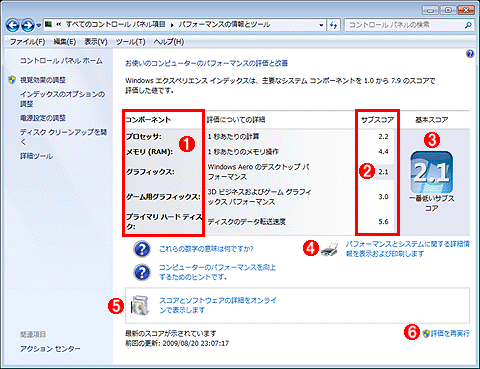
Task: Open ディスク クリーンアップを開く link
Action: [63, 137]
